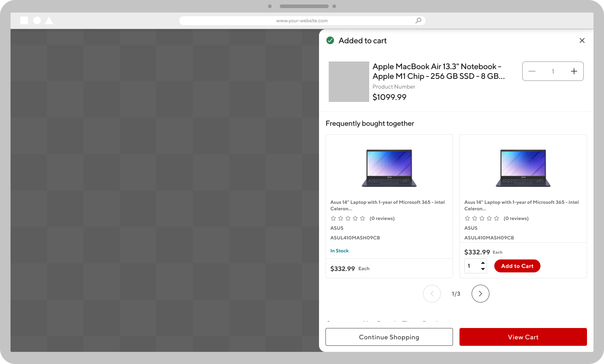Screen dimensions: 604x364
Task: Open second card's (0 reviews) link
Action: pos(516,218)
